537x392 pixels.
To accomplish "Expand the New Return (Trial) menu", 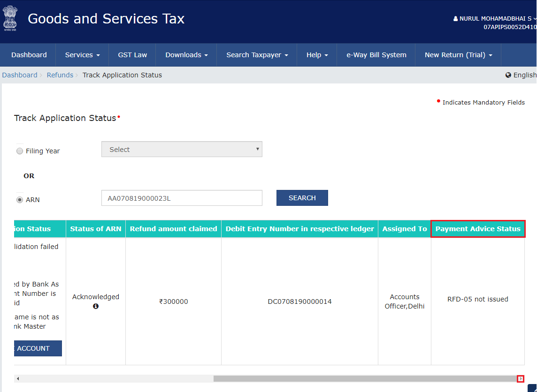I will pos(458,55).
